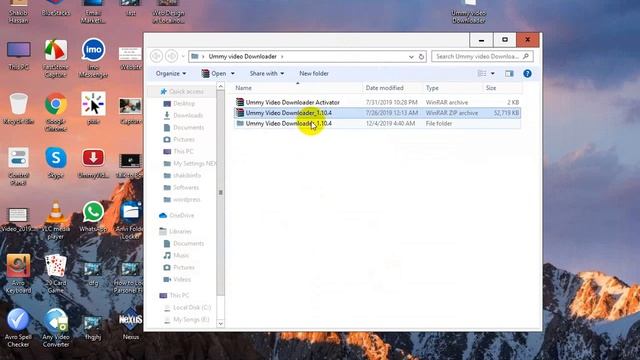Open Anvi Folder Locker desktop icon
The width and height of the screenshot is (640, 360).
click(131, 220)
